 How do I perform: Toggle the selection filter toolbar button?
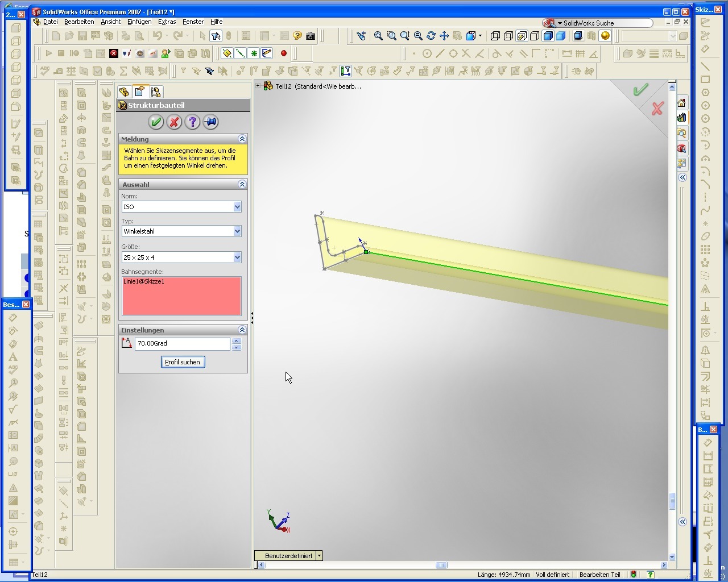click(216, 36)
